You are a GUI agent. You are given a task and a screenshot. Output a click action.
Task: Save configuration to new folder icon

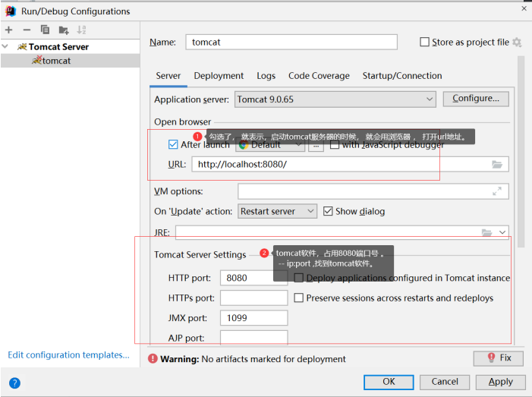point(64,30)
